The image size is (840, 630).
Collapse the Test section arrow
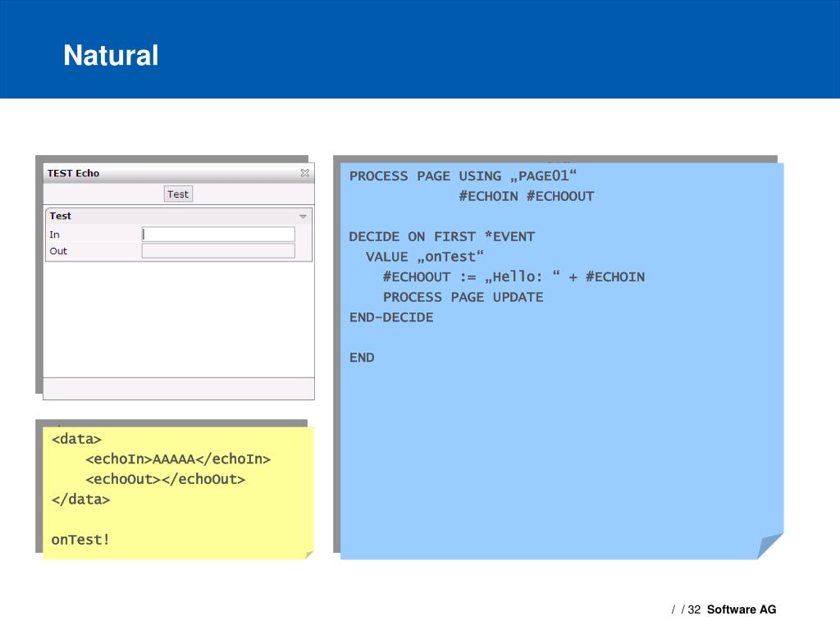pyautogui.click(x=303, y=217)
